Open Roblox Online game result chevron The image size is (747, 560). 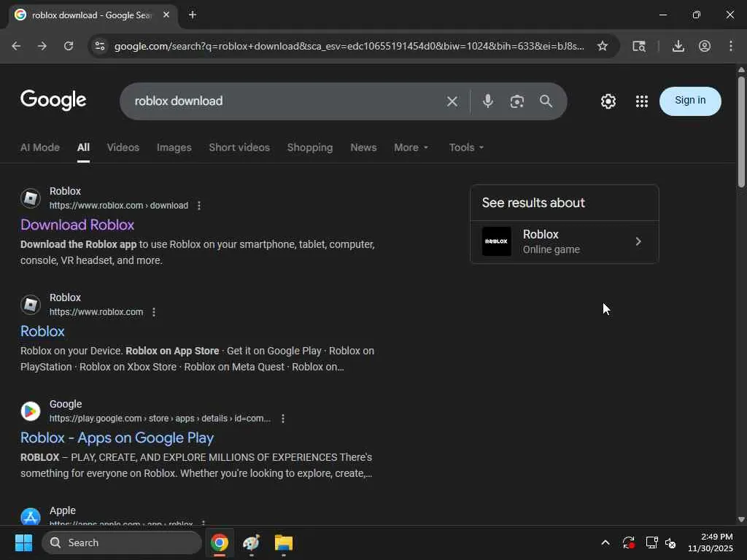[638, 241]
